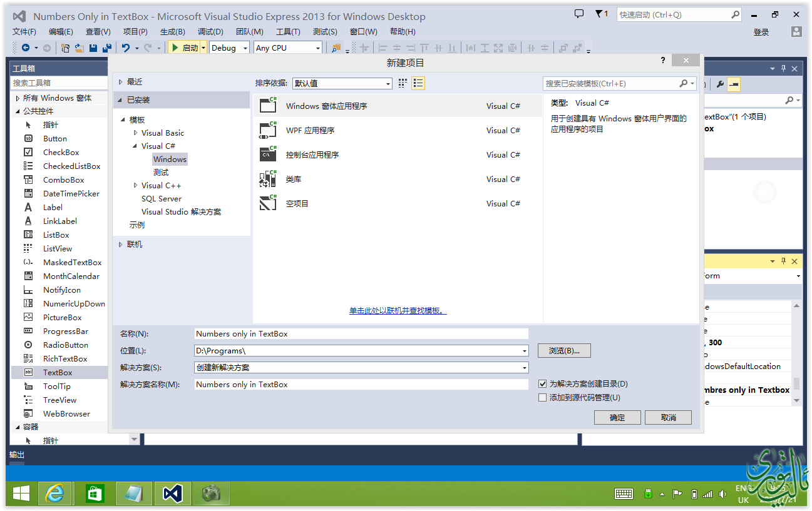This screenshot has height=511, width=812.
Task: Click the Properties wrench icon in Solution Explorer
Action: (720, 84)
